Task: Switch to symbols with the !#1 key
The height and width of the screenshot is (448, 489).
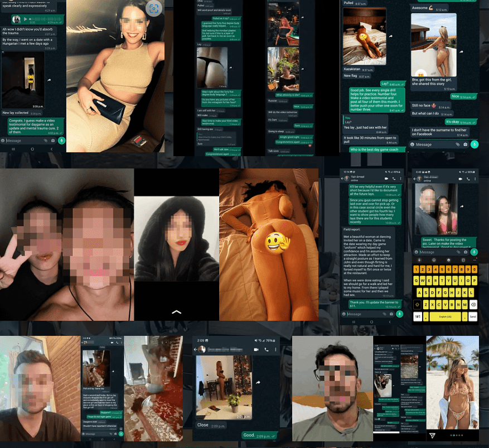Action: (418, 316)
